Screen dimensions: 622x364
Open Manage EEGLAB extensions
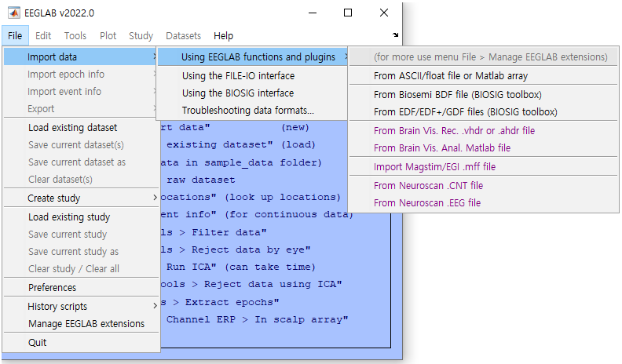(81, 324)
